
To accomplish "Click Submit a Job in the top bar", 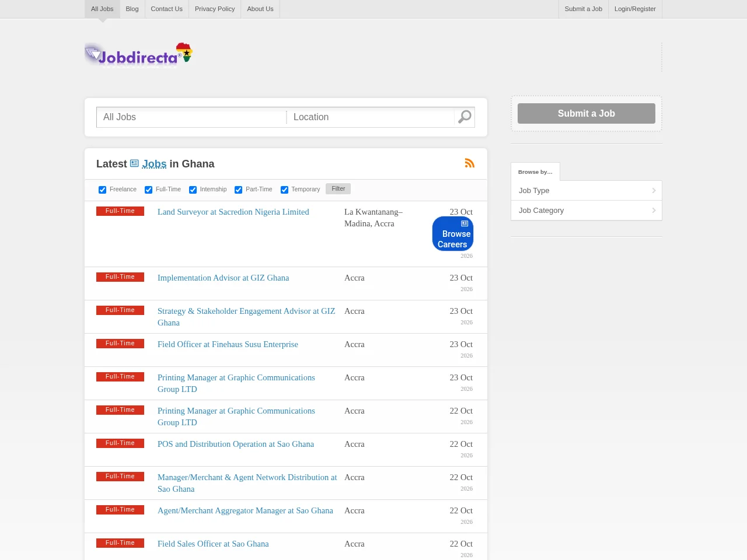I will 584,9.
